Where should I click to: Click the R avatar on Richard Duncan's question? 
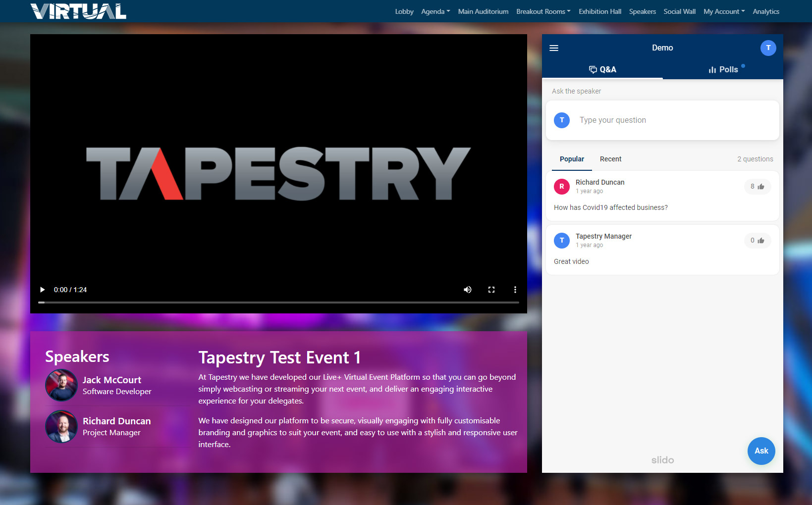562,187
